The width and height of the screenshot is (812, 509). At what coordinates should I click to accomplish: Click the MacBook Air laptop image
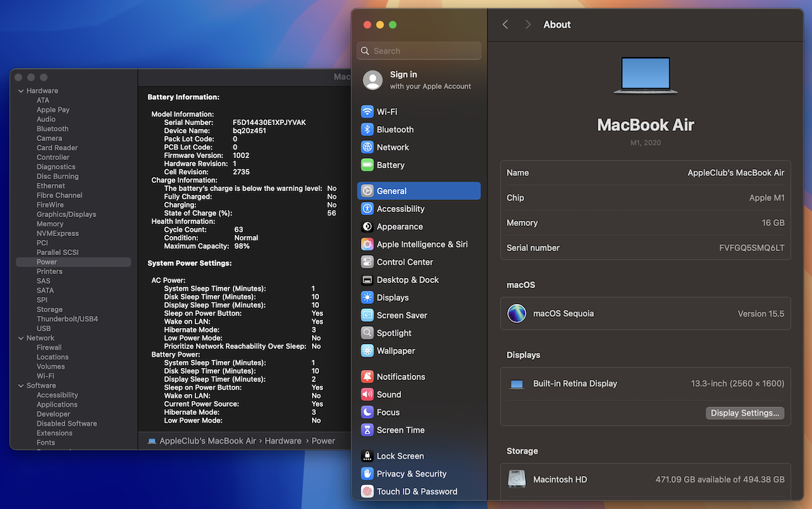coord(646,76)
